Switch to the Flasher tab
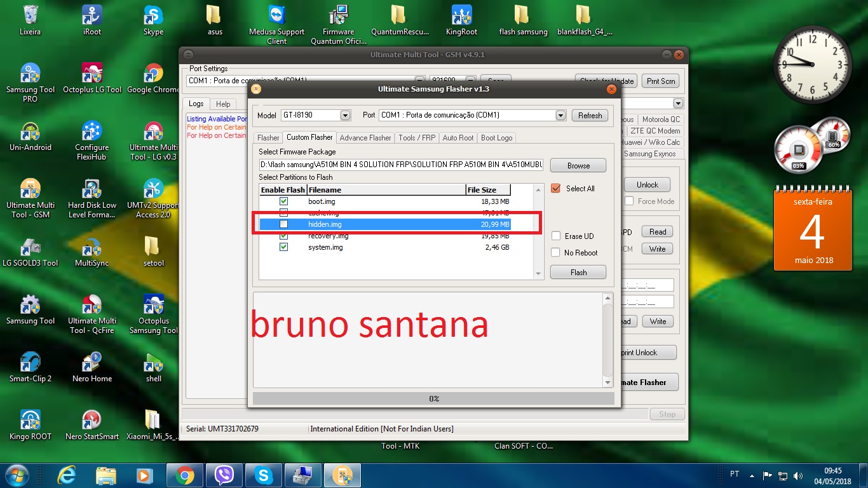 268,138
